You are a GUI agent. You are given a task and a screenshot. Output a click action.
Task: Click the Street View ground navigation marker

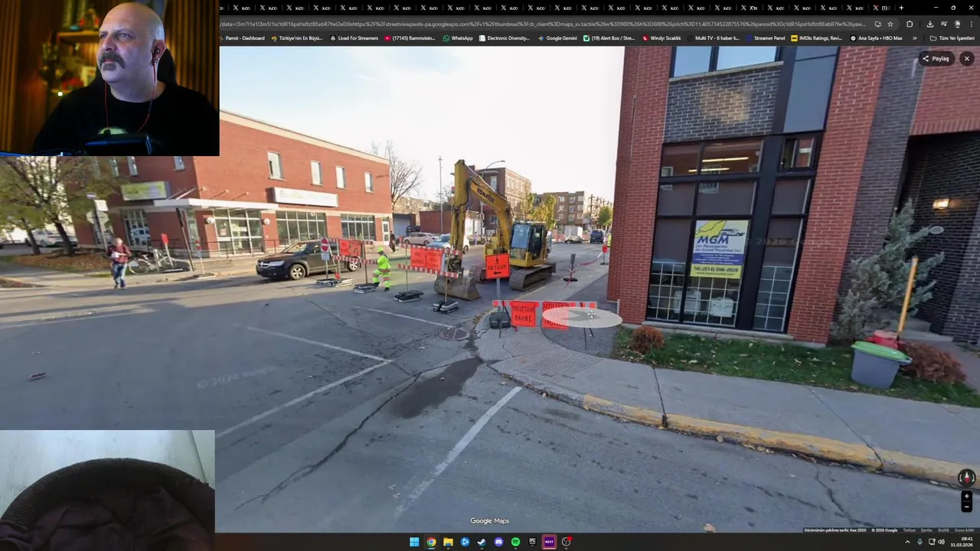pos(582,317)
